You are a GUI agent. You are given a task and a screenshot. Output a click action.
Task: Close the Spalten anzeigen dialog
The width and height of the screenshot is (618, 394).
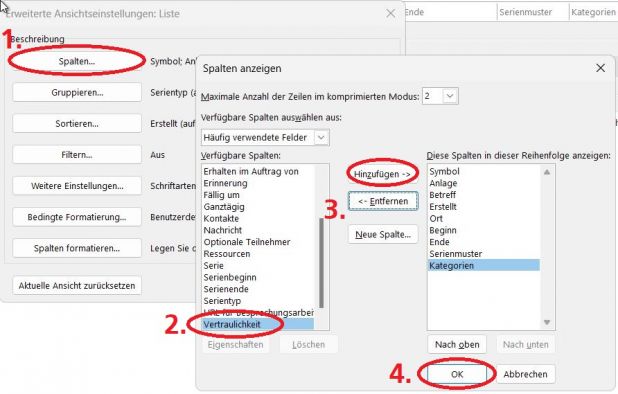click(600, 68)
